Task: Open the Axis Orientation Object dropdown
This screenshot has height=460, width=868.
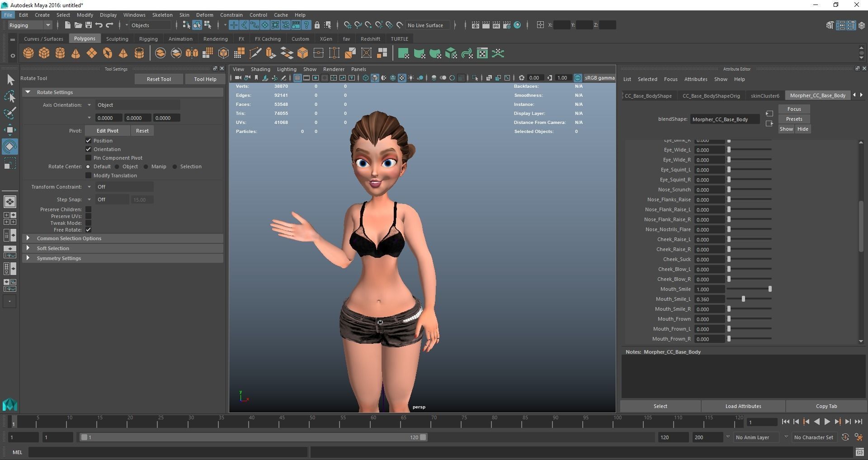Action: (x=137, y=105)
